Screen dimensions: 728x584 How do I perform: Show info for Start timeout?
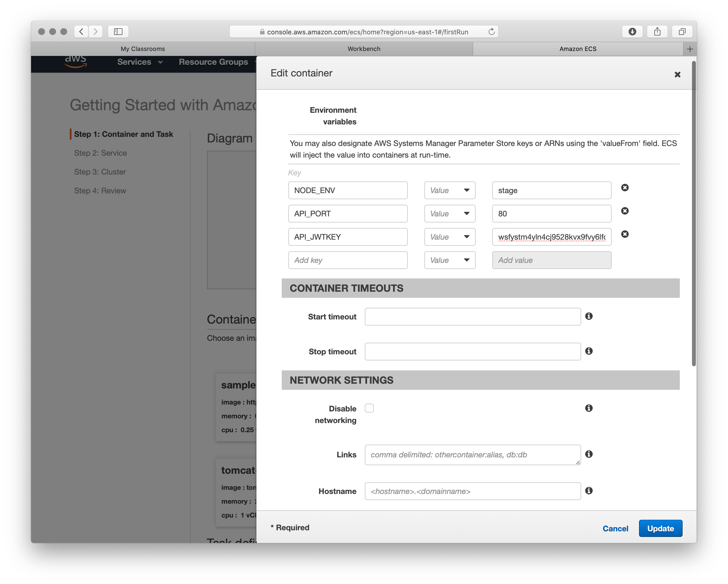pyautogui.click(x=589, y=316)
